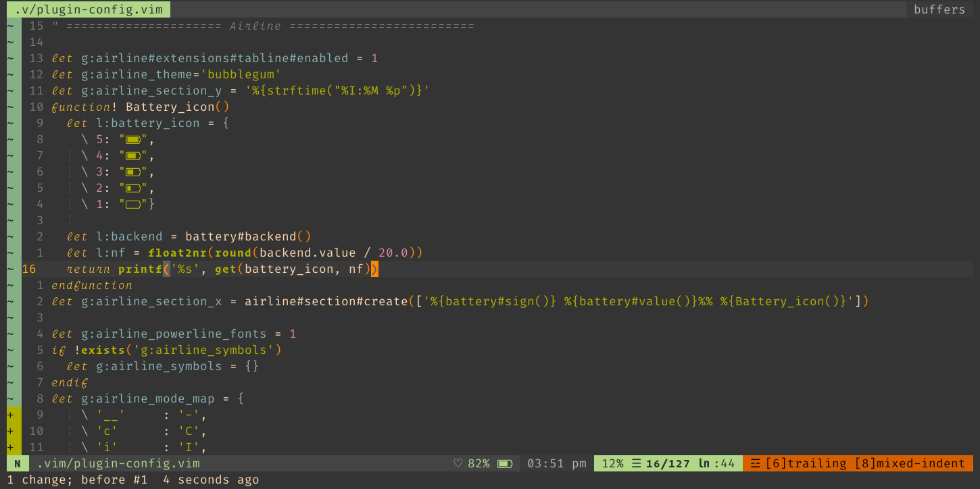Click the '1 change; before #1' message
The height and width of the screenshot is (489, 980).
[x=77, y=480]
